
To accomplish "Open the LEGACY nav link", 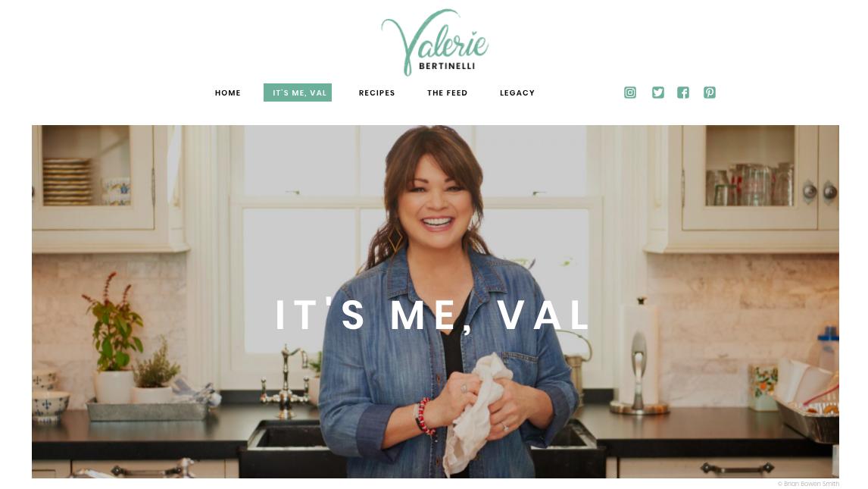I will pos(517,93).
